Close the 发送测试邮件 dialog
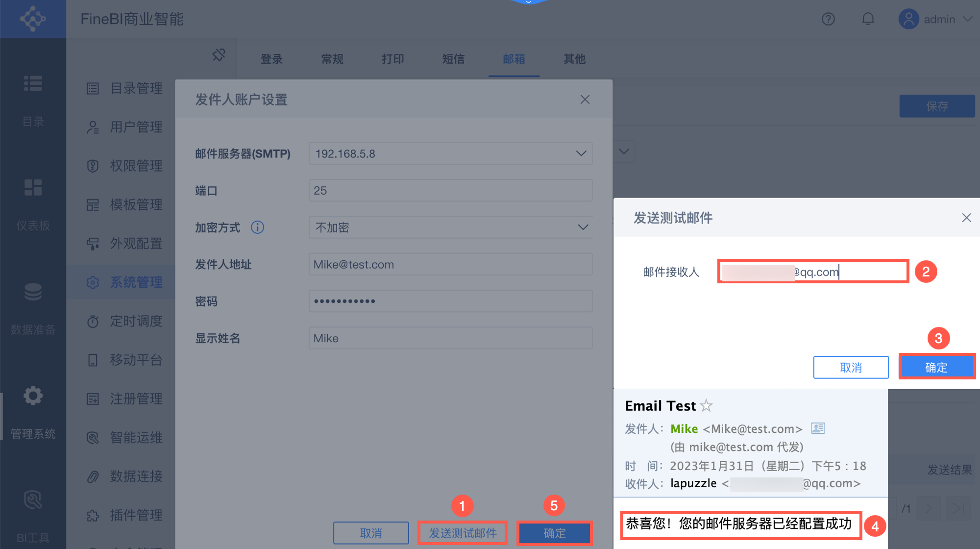Screen dimensions: 980x549 point(966,218)
